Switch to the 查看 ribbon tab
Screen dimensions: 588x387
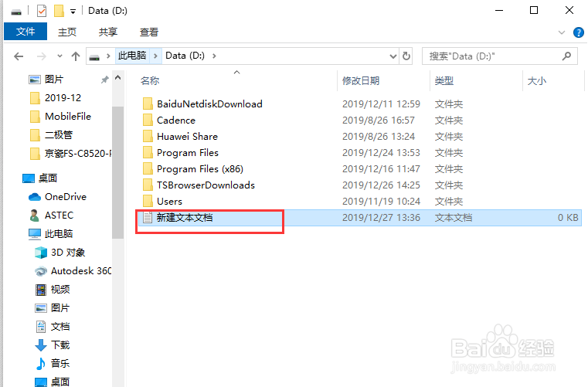pyautogui.click(x=149, y=32)
